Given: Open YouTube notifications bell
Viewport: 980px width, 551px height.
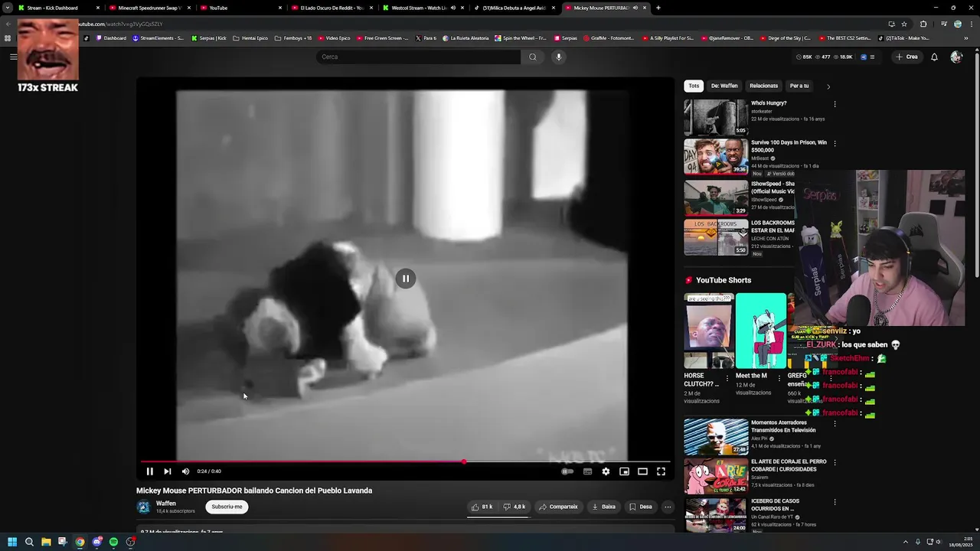Looking at the screenshot, I should [934, 57].
